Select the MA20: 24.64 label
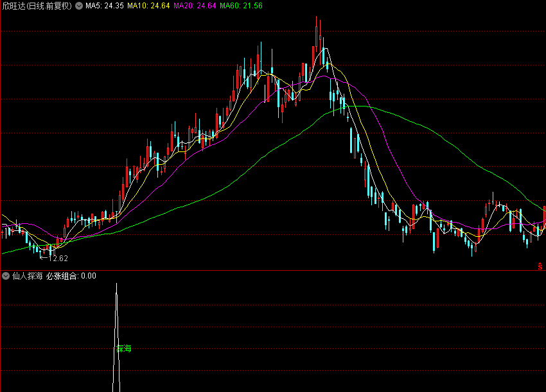Screen dimensions: 546x392 click(195, 6)
